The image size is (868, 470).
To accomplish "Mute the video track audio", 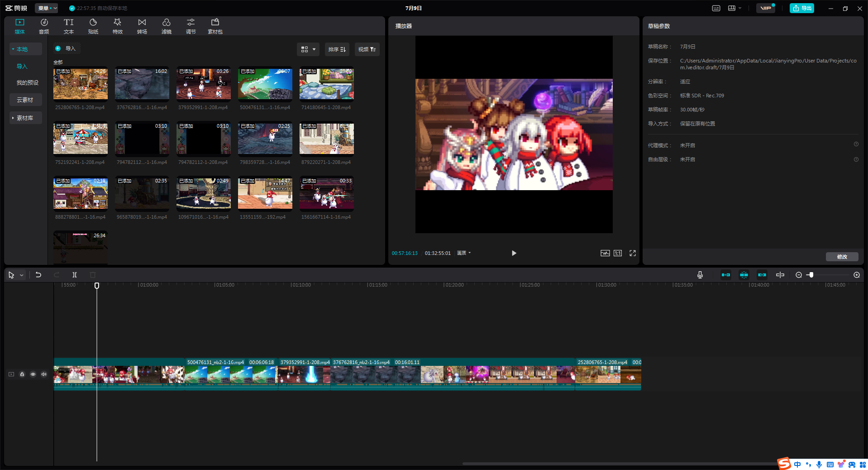I will coord(44,374).
